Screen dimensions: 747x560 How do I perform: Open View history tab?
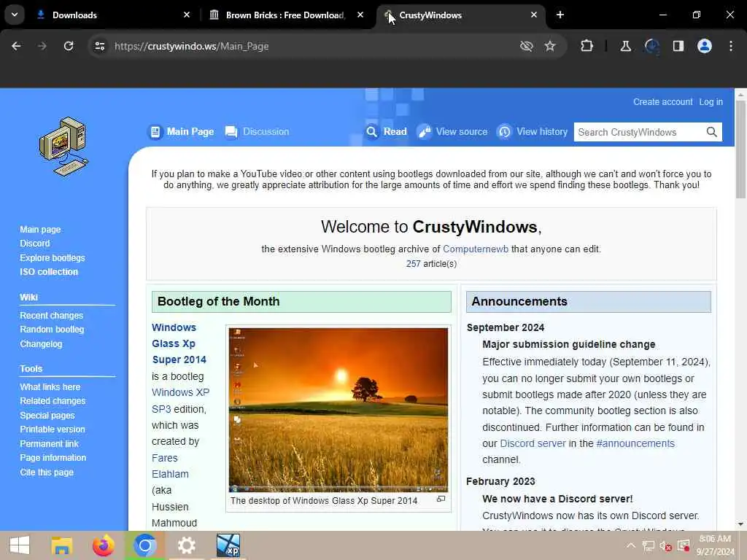coord(542,132)
